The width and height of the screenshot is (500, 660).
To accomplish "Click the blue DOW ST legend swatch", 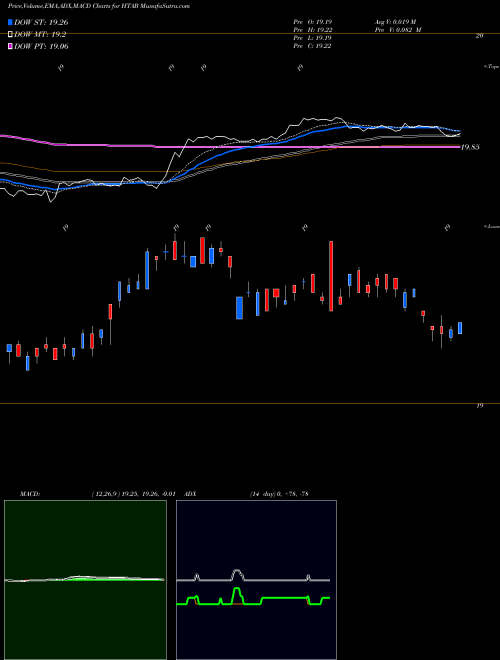I will [x=11, y=22].
